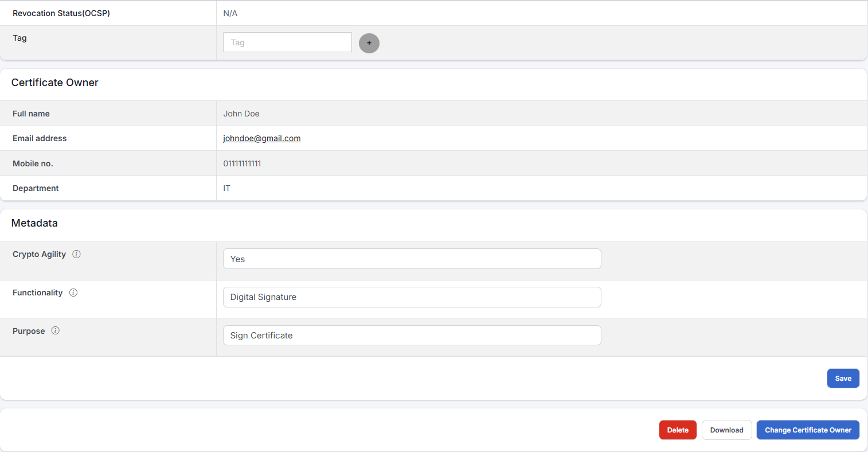Click inside the Tag input field
868x452 pixels.
point(287,42)
